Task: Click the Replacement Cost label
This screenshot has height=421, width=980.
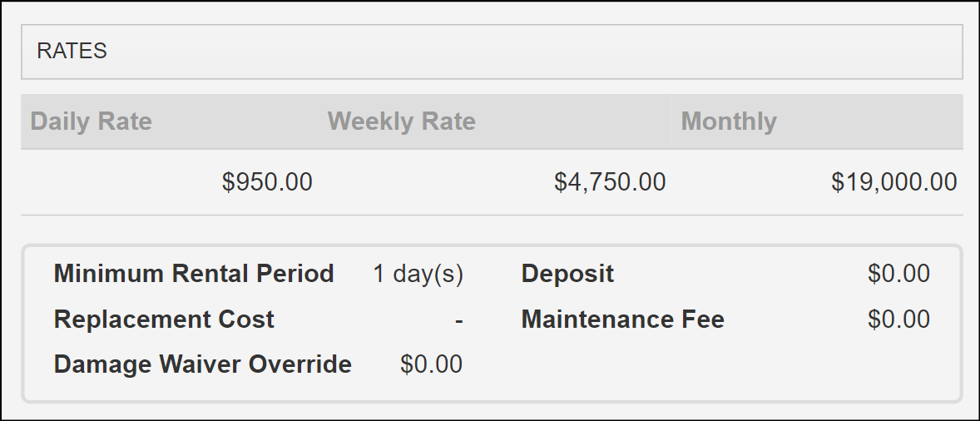Action: point(164,319)
